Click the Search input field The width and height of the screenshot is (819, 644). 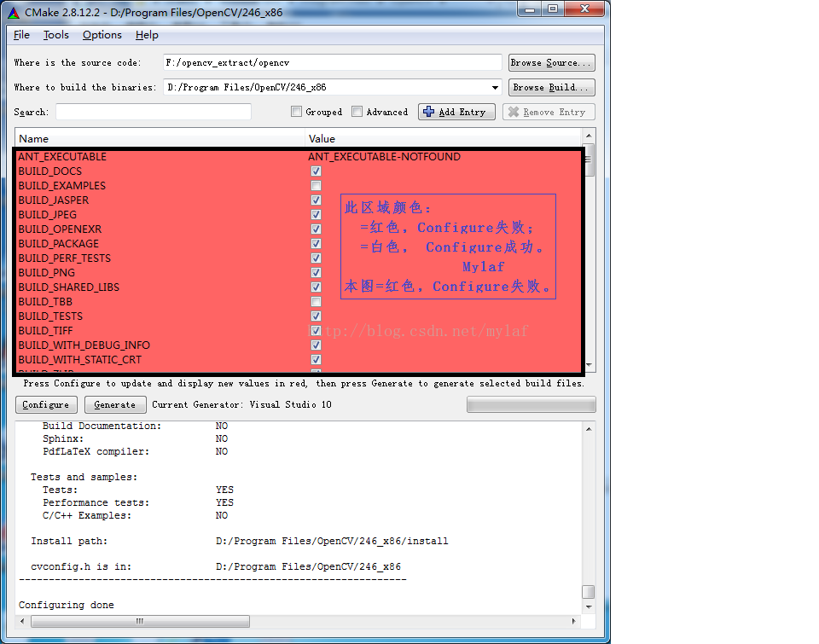click(x=154, y=112)
